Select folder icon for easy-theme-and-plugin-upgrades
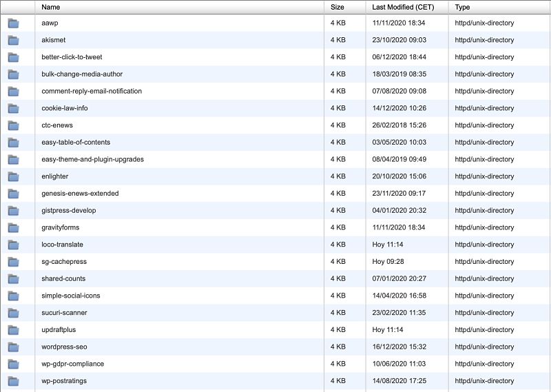551x392 pixels. (x=13, y=160)
